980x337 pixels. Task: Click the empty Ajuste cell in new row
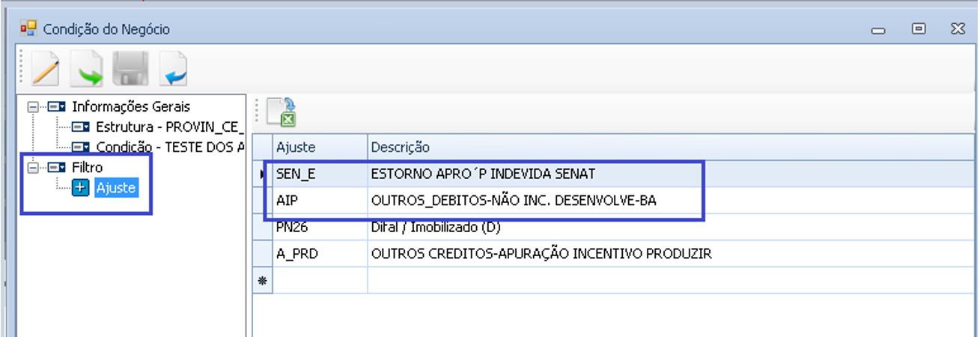click(320, 280)
